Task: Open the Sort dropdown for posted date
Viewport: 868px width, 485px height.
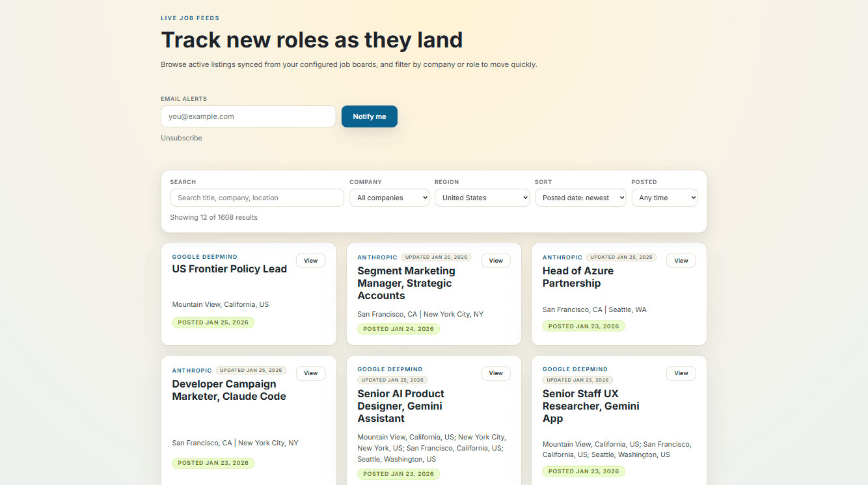Action: pyautogui.click(x=580, y=197)
